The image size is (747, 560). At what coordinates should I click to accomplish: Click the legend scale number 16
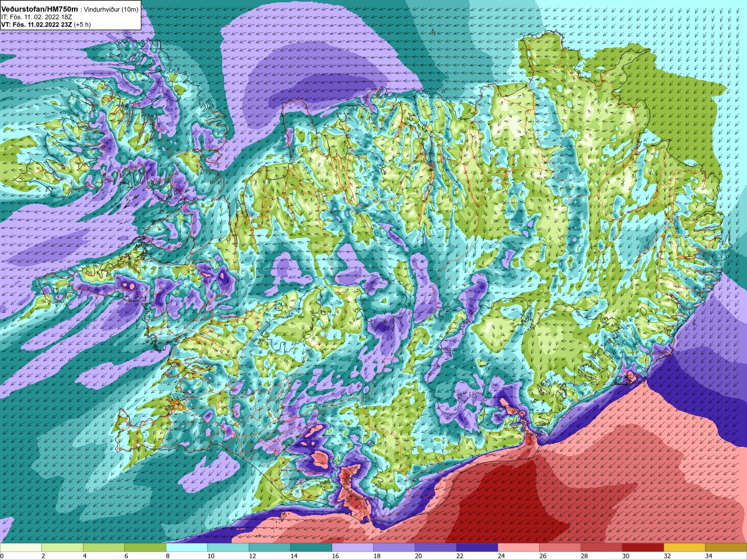coord(335,556)
